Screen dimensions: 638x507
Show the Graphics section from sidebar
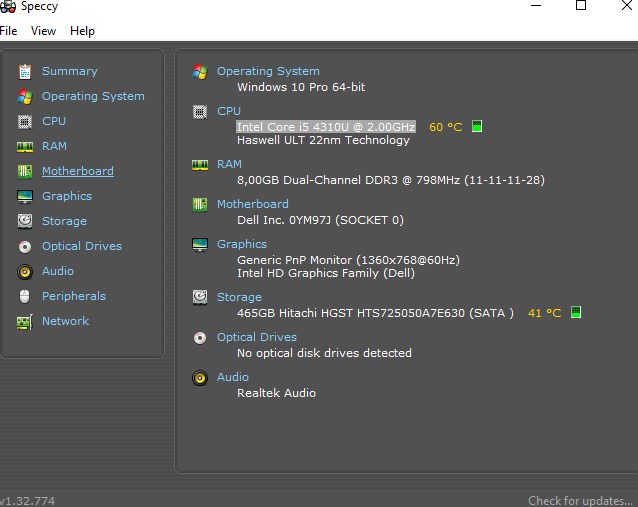pos(67,196)
